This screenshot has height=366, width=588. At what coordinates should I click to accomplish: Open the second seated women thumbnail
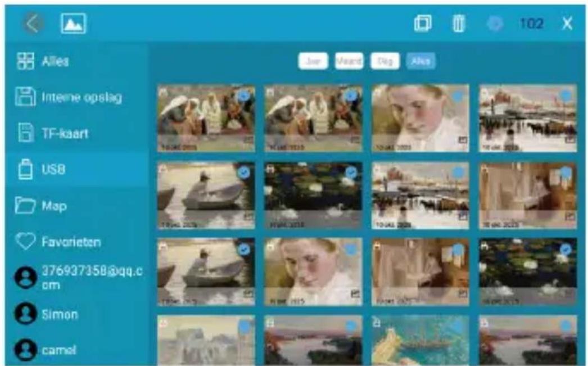tap(314, 119)
